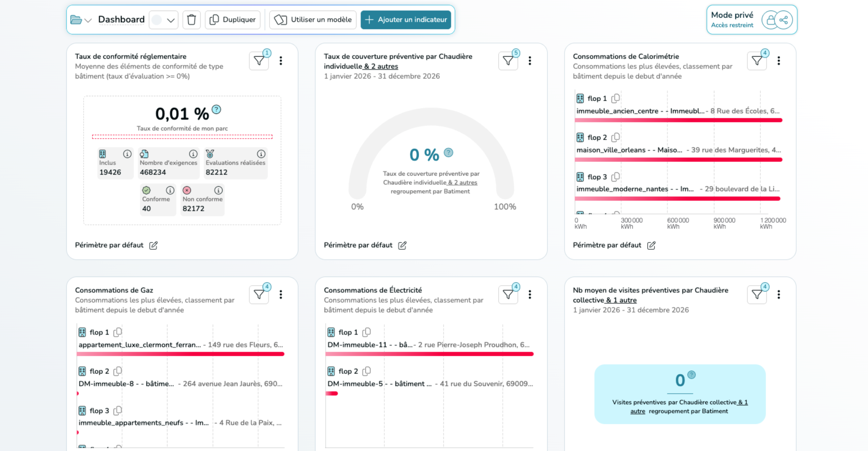The image size is (868, 451).
Task: Click Utiliser un modèle button
Action: pyautogui.click(x=313, y=20)
